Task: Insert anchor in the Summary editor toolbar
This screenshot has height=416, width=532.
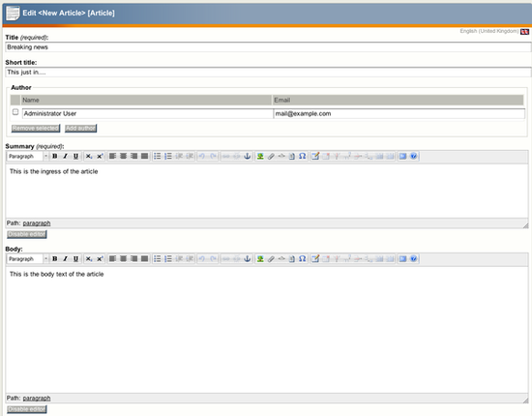Action: point(248,156)
